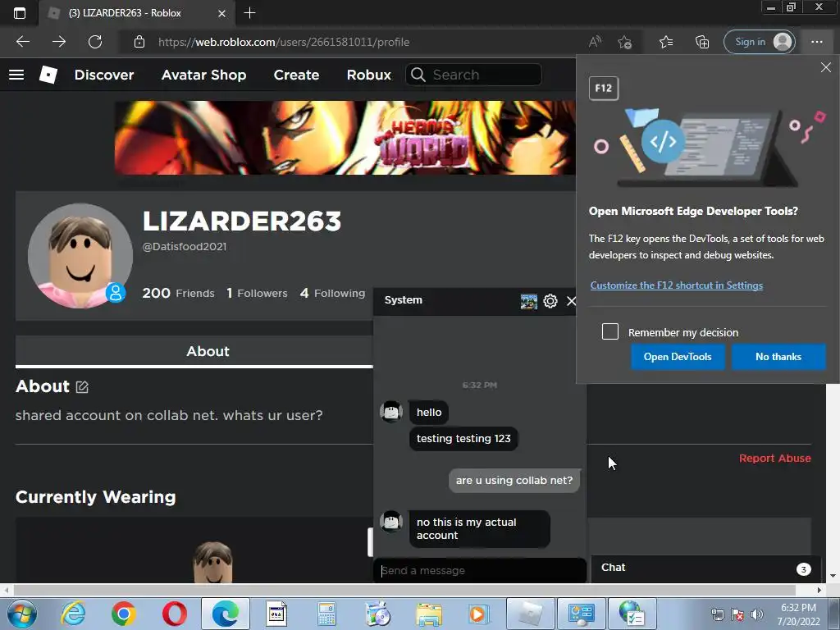Launch Google Chrome from taskbar

click(124, 614)
